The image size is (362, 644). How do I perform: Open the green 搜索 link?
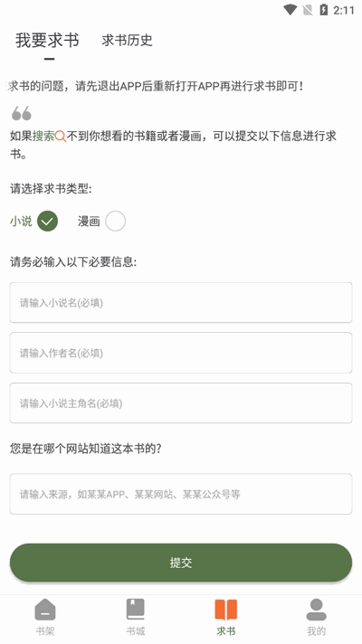pyautogui.click(x=43, y=137)
